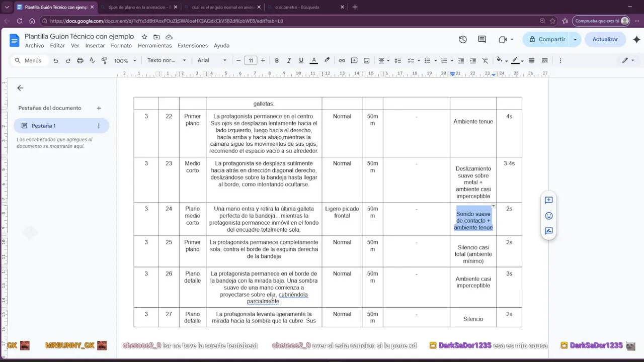The width and height of the screenshot is (644, 362).
Task: Select the Paint format tool
Action: coord(105,60)
